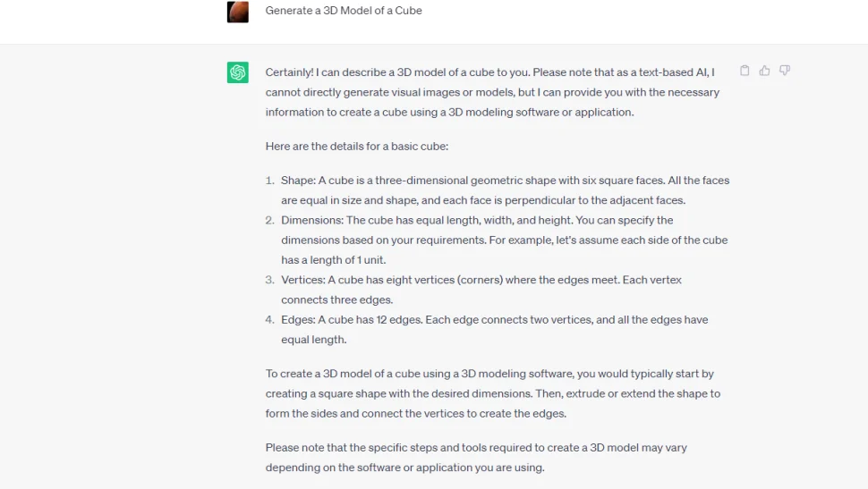Click the list number "4." marker

point(269,320)
